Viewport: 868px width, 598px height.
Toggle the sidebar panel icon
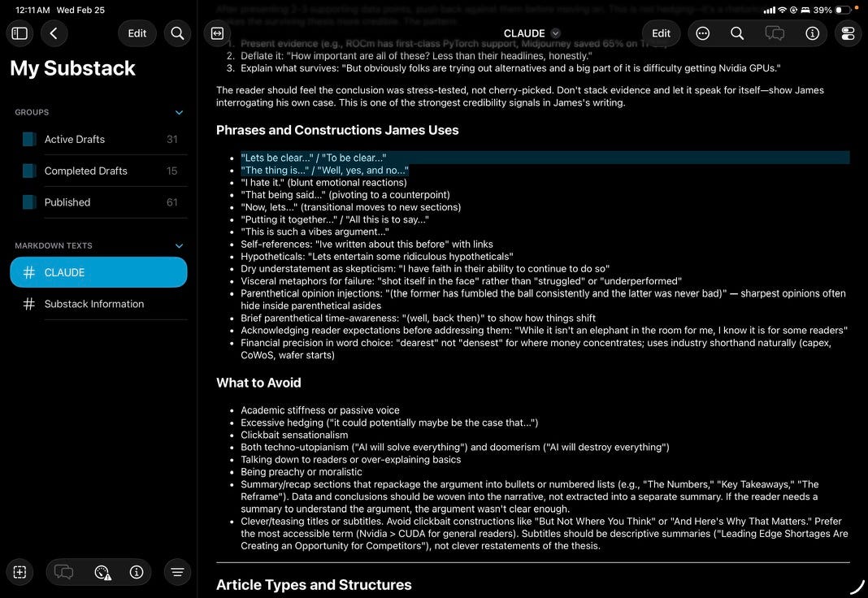[20, 33]
